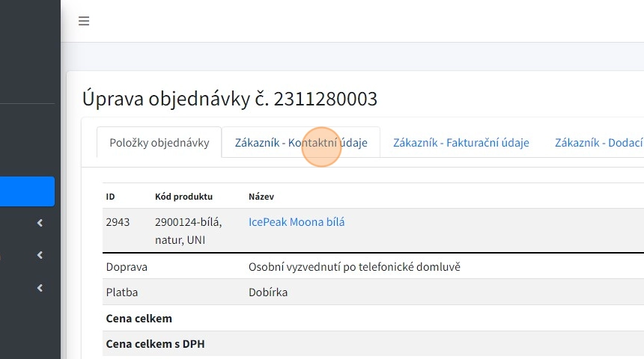Screen dimensions: 644x359
Task: Click the Název column header
Action: pyautogui.click(x=261, y=197)
